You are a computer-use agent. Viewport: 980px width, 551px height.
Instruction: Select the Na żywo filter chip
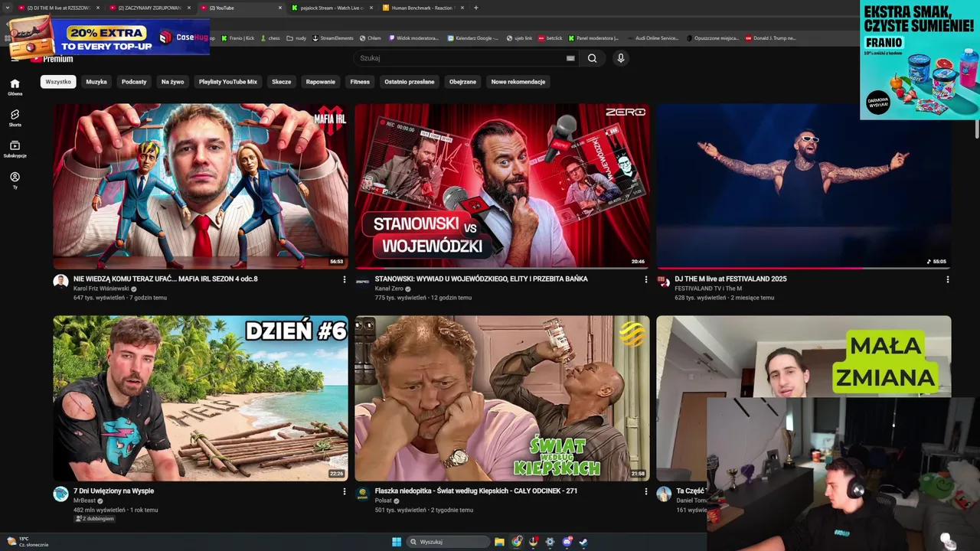tap(172, 82)
